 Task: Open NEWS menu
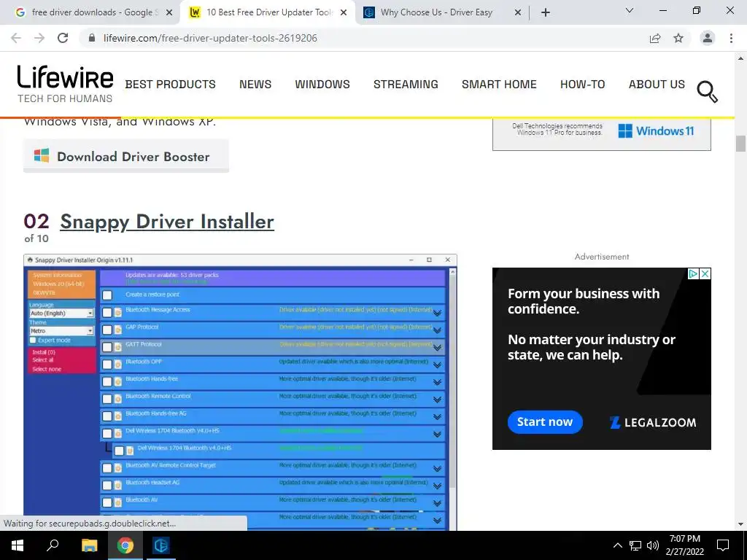point(255,85)
